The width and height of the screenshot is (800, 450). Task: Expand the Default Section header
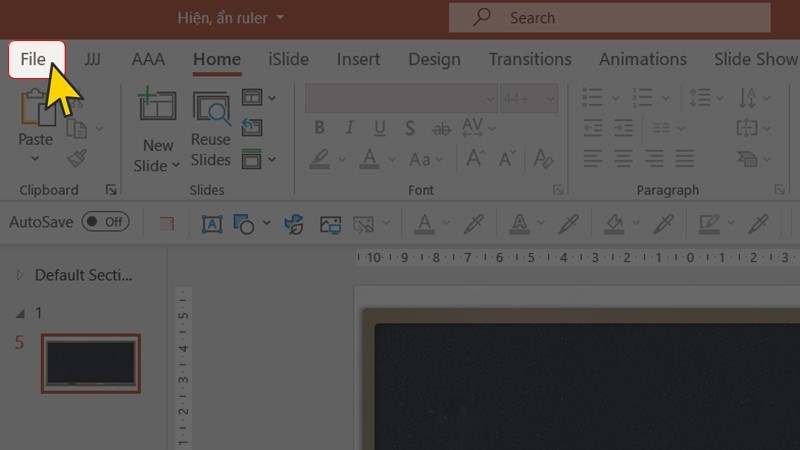20,275
